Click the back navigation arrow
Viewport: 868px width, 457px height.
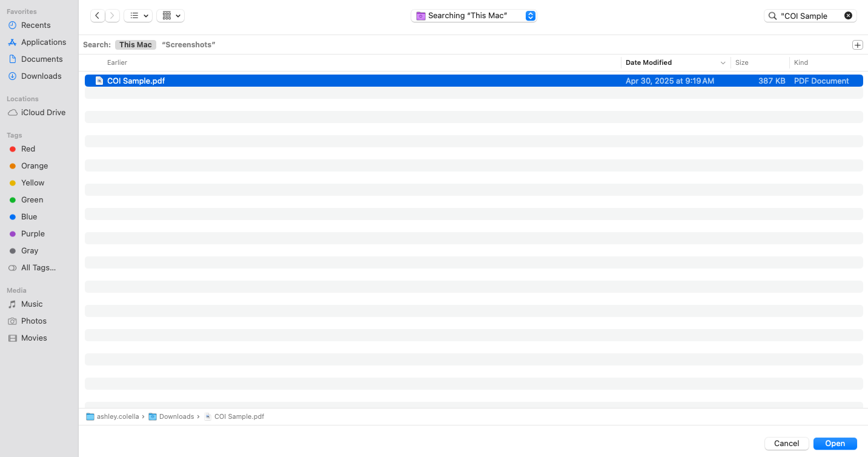(98, 16)
